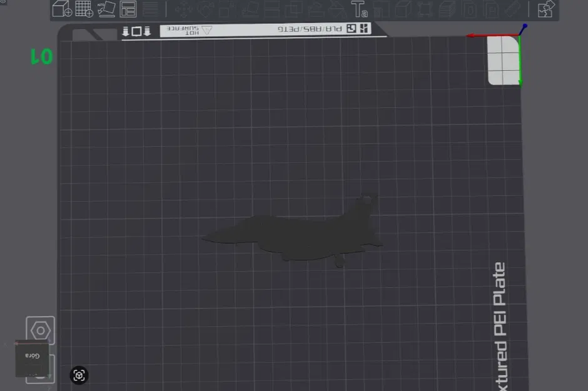This screenshot has width=588, height=391.
Task: Click the Góra face of the view cube
Action: (x=31, y=355)
